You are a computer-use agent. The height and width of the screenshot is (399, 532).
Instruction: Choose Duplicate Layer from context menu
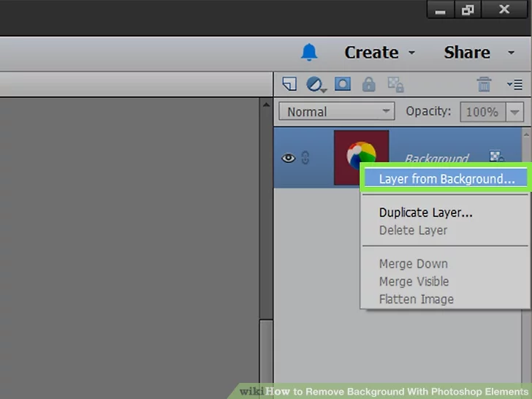click(x=425, y=213)
